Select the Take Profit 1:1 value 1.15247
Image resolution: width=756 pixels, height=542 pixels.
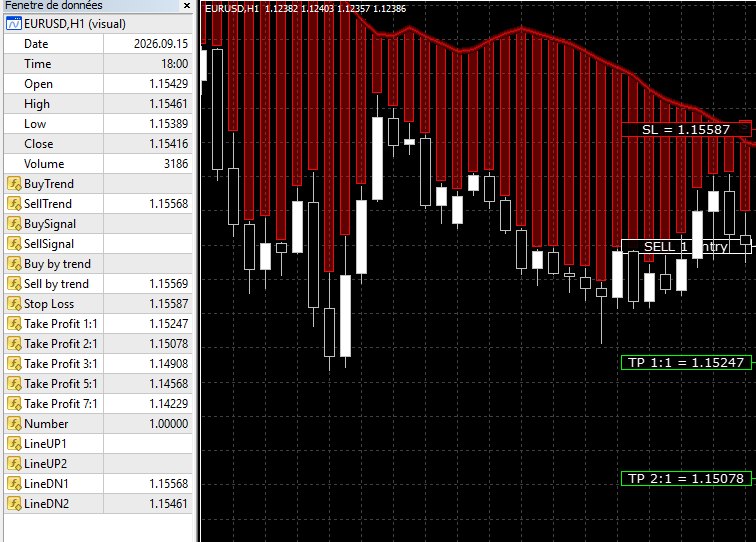click(x=169, y=324)
